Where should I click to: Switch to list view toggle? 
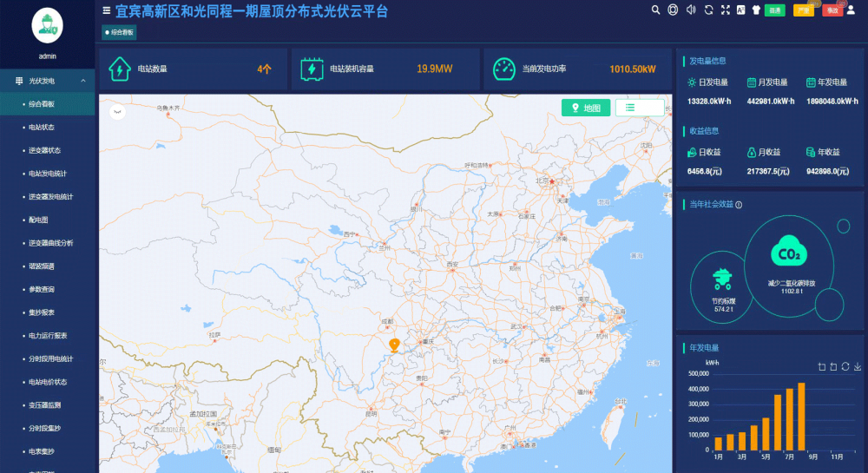click(x=640, y=108)
